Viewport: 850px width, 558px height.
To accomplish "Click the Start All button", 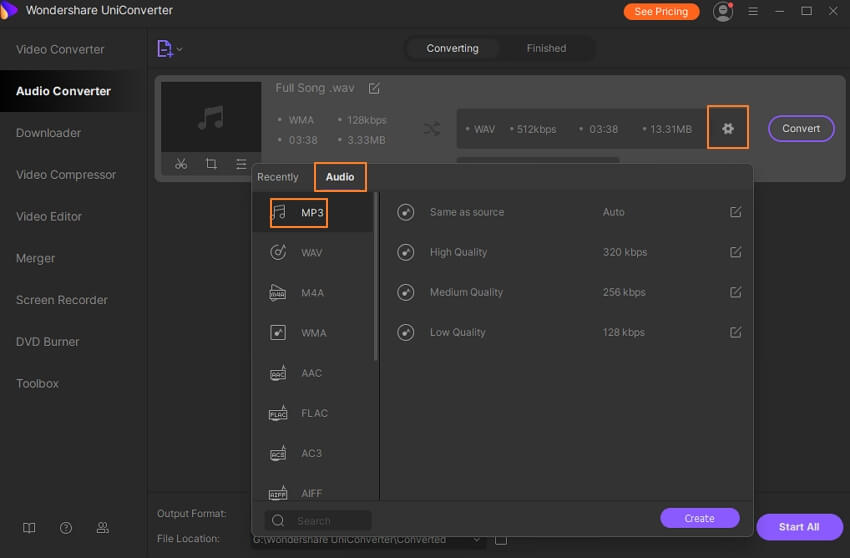I will 799,527.
